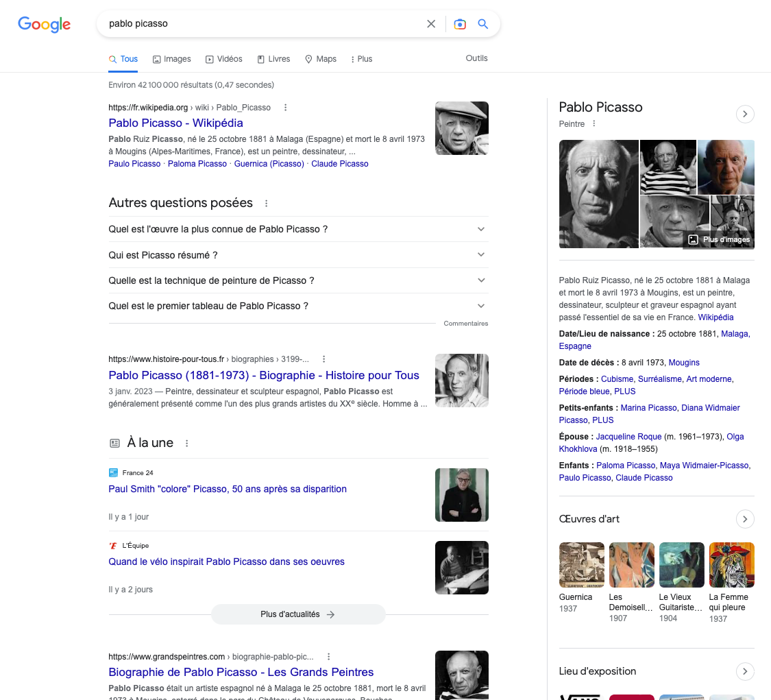Screen dimensions: 771x700
Task: Switch to the Livres tab
Action: [x=274, y=59]
